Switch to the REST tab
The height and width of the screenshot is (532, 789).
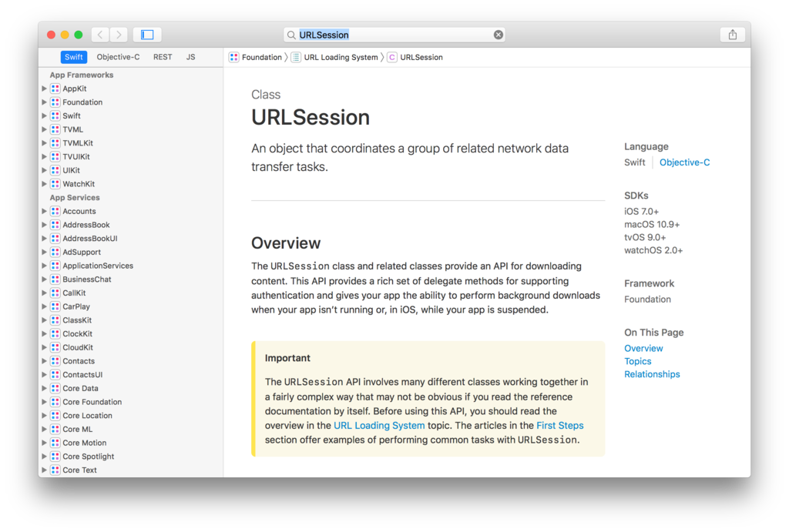click(x=163, y=57)
